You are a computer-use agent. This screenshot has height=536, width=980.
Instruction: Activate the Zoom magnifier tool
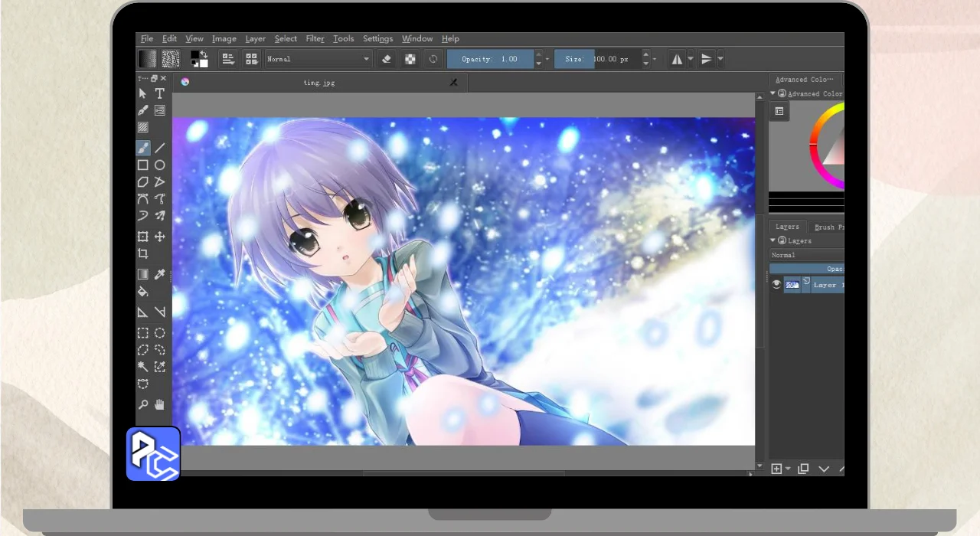point(142,404)
